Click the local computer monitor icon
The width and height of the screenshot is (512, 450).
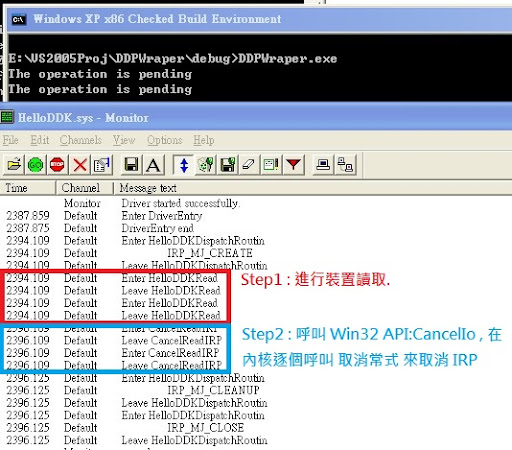click(323, 165)
